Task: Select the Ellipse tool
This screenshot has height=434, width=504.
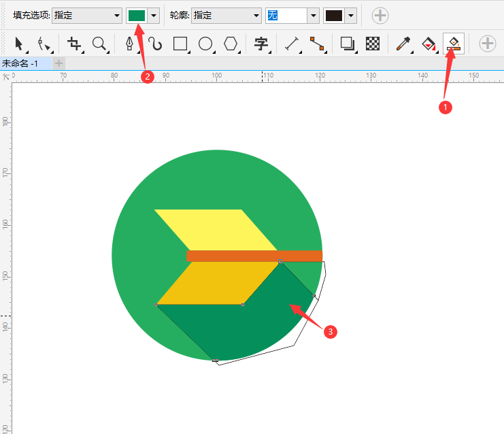Action: 205,44
